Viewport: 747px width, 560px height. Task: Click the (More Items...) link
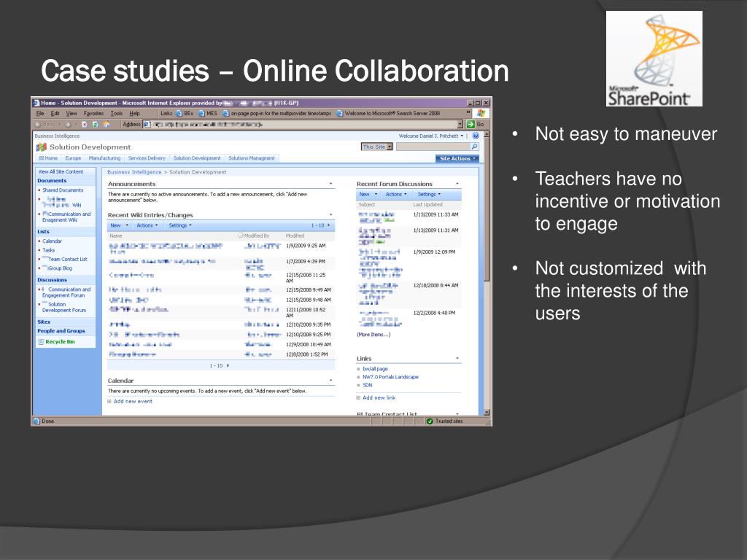click(x=373, y=335)
